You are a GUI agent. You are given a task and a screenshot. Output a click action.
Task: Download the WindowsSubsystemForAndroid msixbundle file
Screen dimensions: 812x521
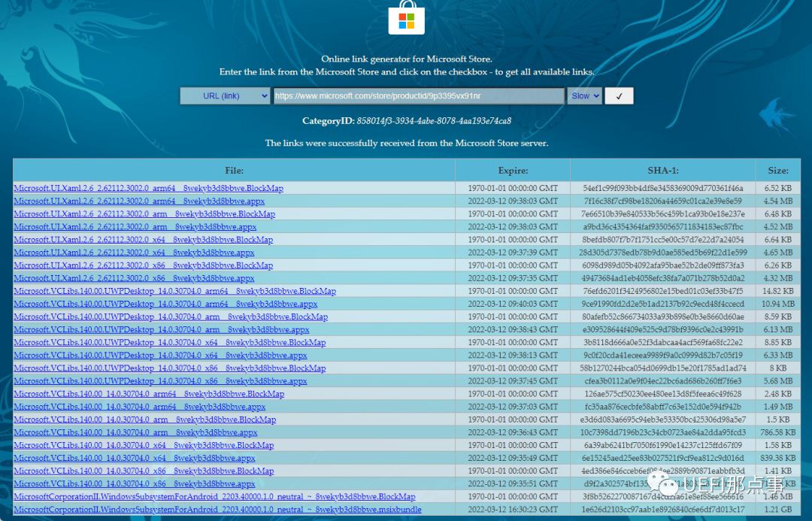point(217,510)
